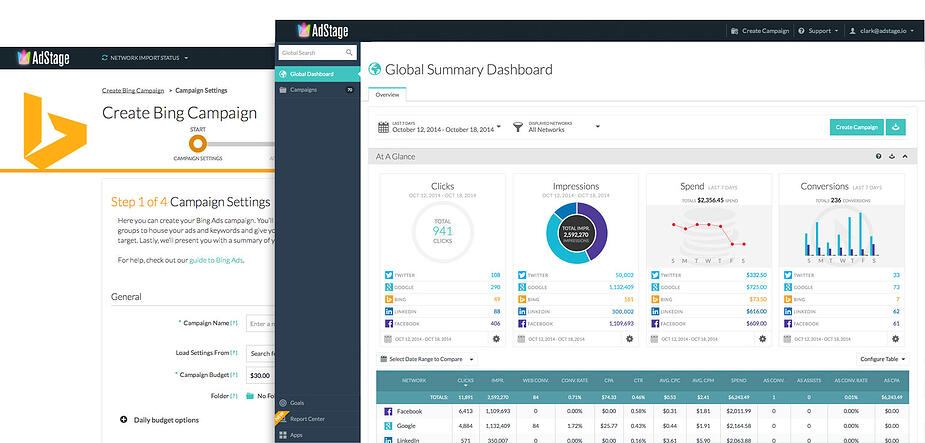
Task: Click the Create Bing Campaign breadcrumb link
Action: coord(133,90)
